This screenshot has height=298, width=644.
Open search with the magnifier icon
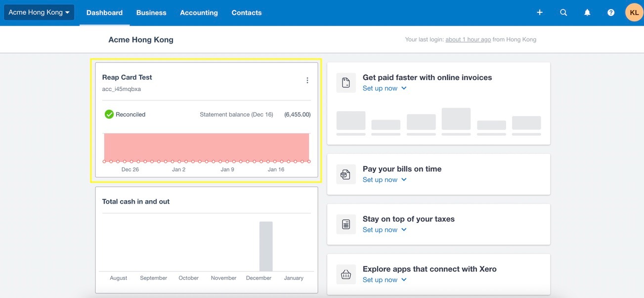[563, 12]
